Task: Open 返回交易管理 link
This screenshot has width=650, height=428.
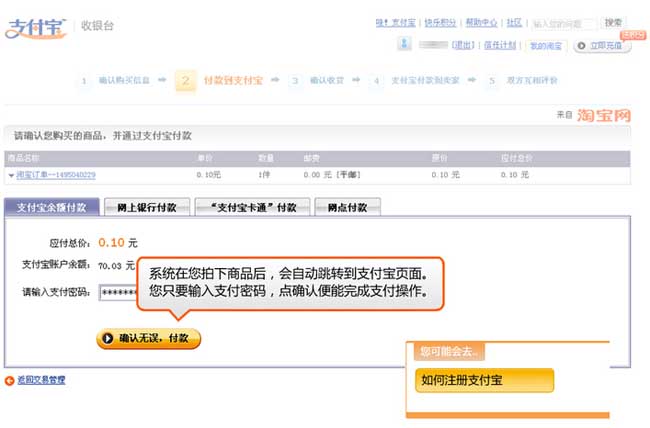Action: tap(41, 380)
